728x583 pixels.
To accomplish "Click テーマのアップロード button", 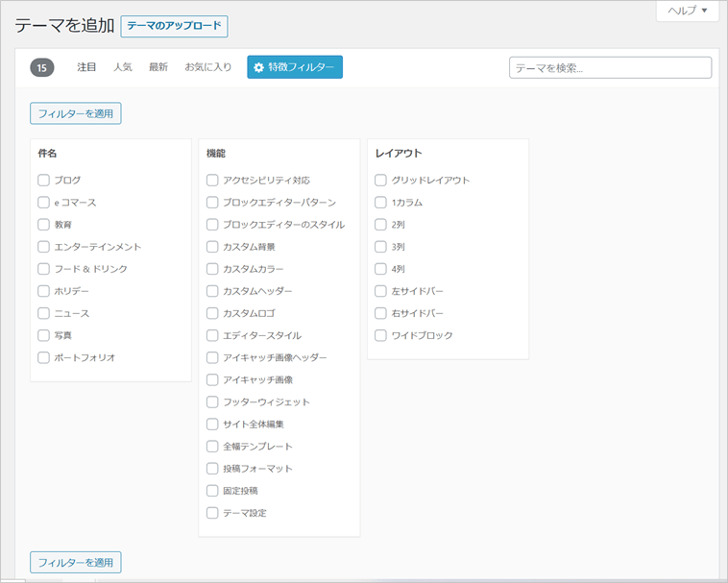I will (174, 26).
